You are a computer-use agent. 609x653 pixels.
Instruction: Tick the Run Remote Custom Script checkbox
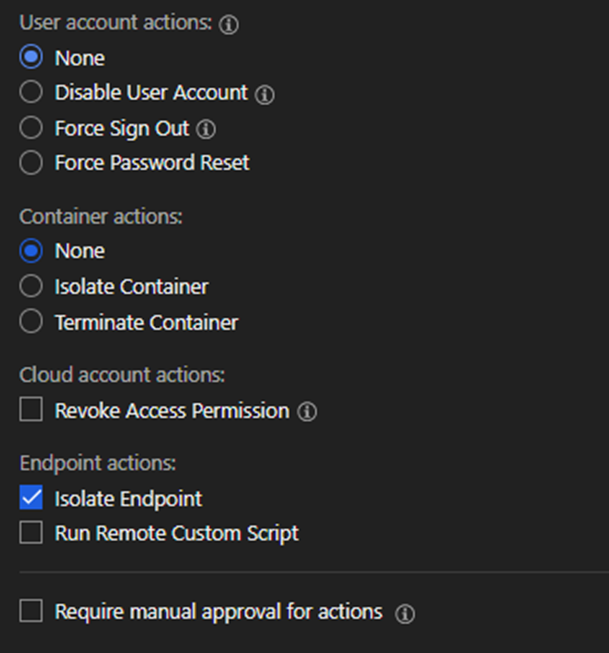tap(31, 533)
